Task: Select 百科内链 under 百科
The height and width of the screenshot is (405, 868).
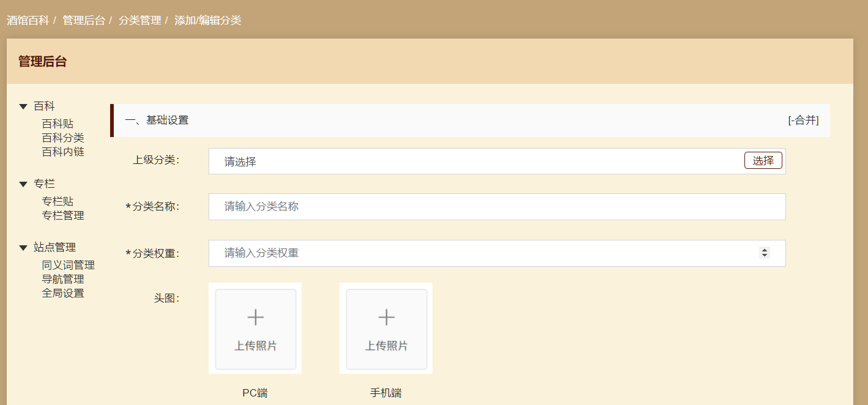Action: (x=62, y=151)
